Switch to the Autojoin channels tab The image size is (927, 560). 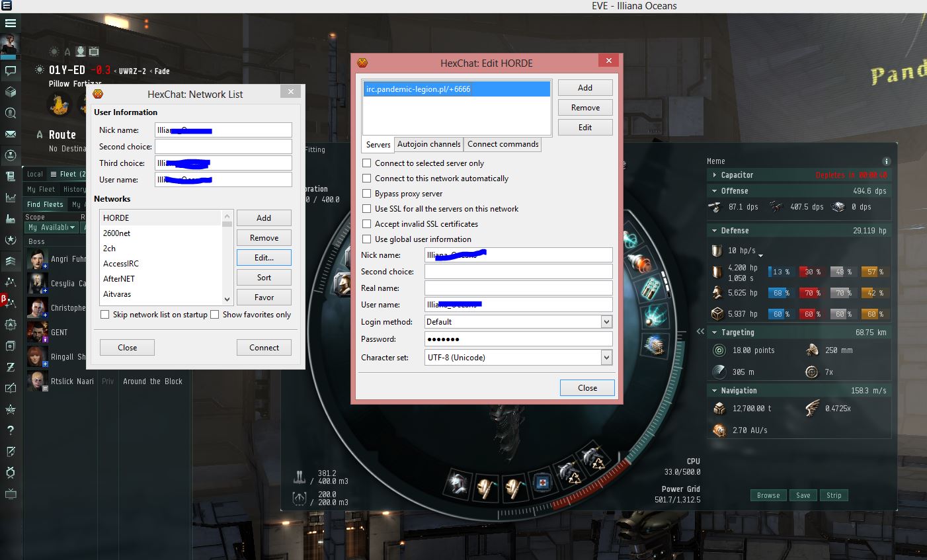point(429,144)
